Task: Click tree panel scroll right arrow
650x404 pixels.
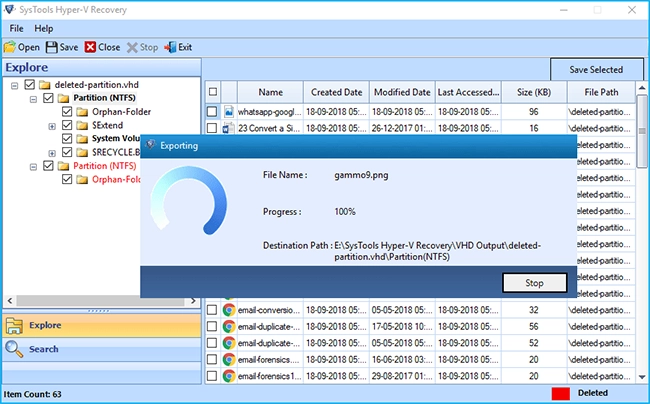Action: [193, 301]
